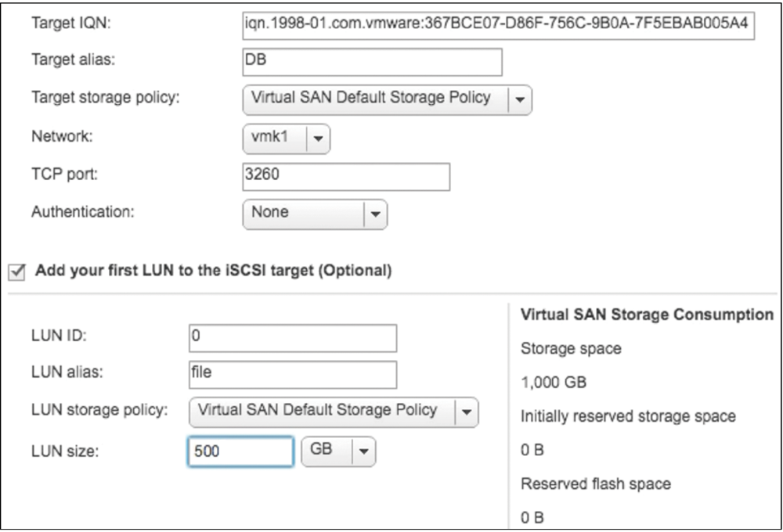Screen dimensions: 783x532
Task: Click the TCP port field showing 3260
Action: (x=346, y=177)
